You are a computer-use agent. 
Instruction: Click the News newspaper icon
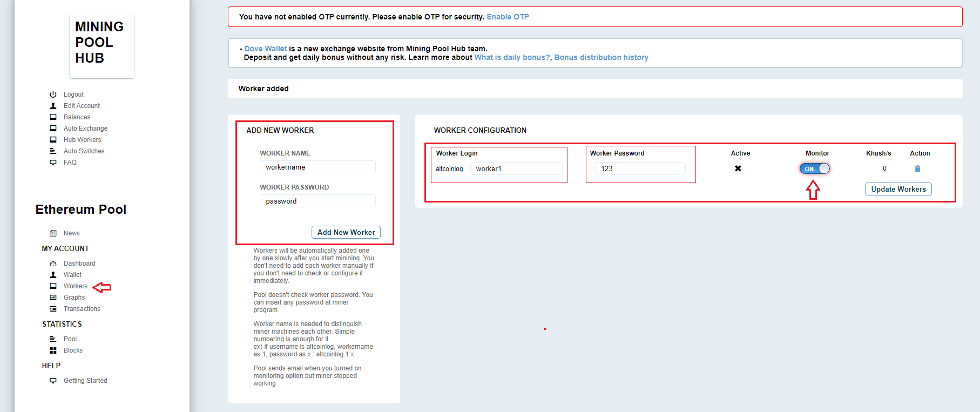[53, 233]
